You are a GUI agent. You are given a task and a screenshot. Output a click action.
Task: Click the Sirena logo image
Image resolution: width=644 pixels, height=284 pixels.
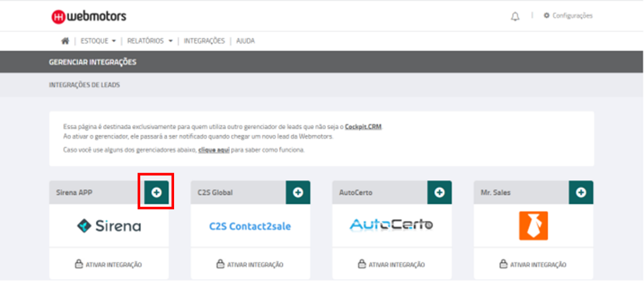coord(109,226)
